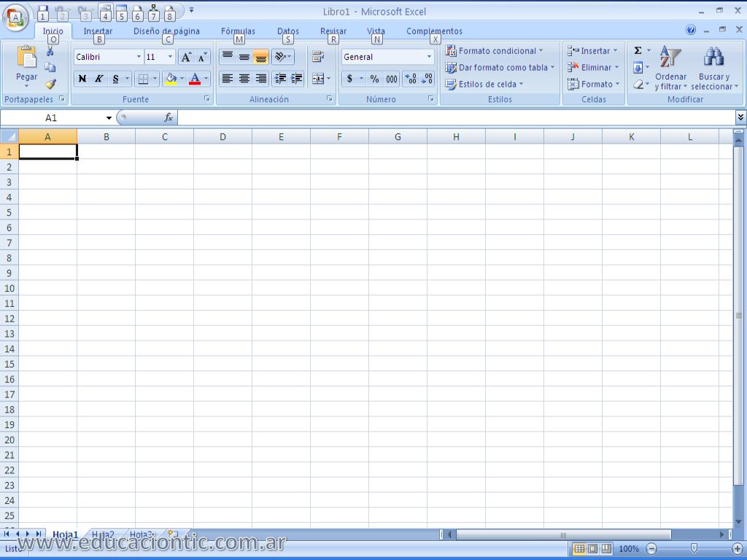Click the orientation text angle icon
The height and width of the screenshot is (560, 747).
(282, 57)
